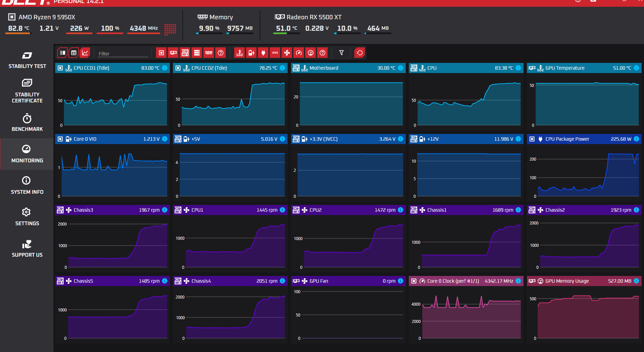Toggle the frequency gauge sensor filter
The width and height of the screenshot is (644, 352).
pos(299,53)
